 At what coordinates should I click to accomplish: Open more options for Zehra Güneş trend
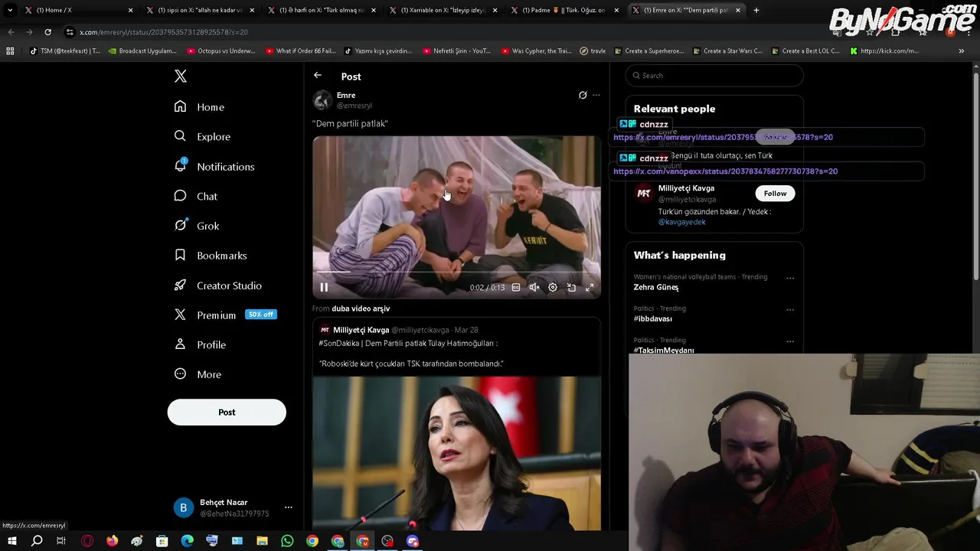(x=790, y=279)
